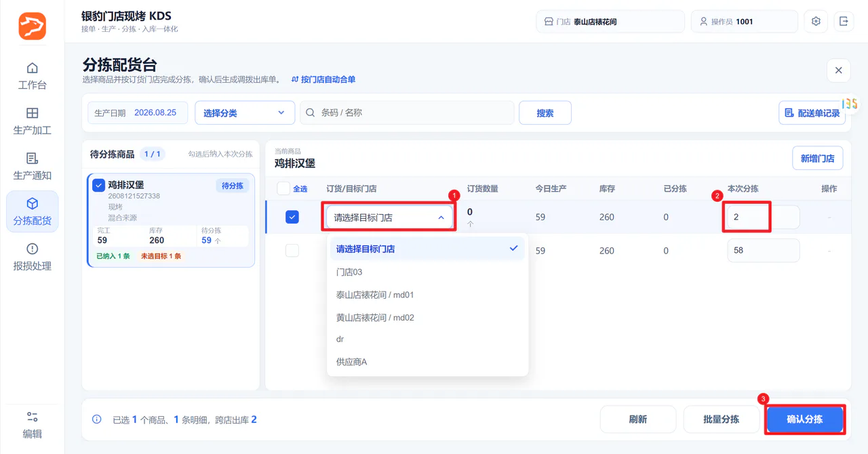Click 本次分拣 field with value 58
The image size is (868, 454).
764,250
